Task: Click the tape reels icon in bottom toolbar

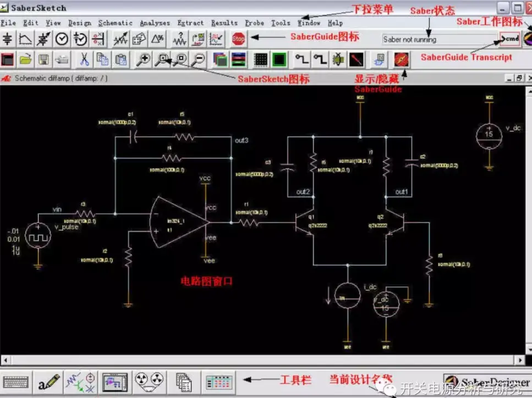Action: point(149,382)
